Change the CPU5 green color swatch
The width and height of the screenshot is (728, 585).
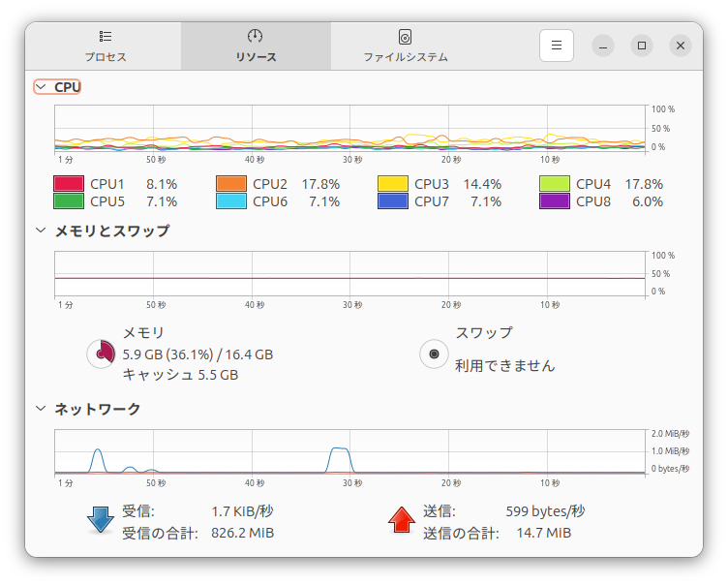pos(68,201)
